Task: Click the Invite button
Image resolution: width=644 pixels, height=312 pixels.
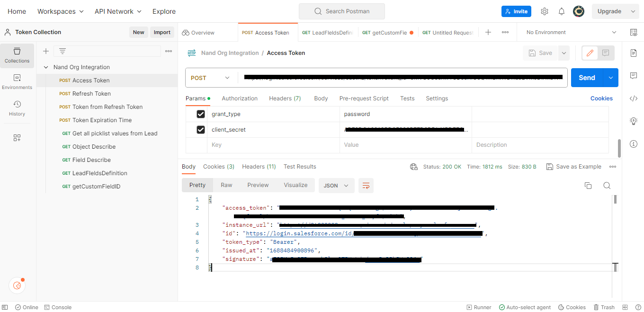Action: (x=516, y=11)
